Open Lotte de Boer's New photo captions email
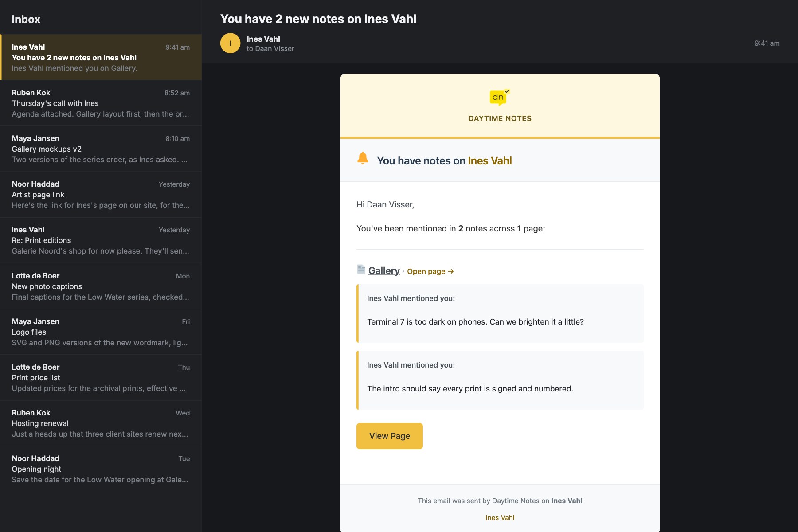The width and height of the screenshot is (798, 532). click(101, 286)
